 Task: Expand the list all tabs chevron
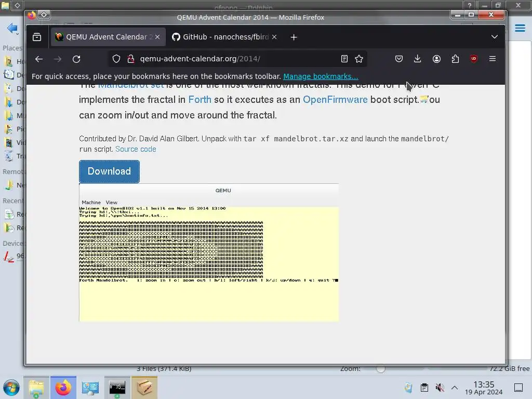click(x=495, y=37)
